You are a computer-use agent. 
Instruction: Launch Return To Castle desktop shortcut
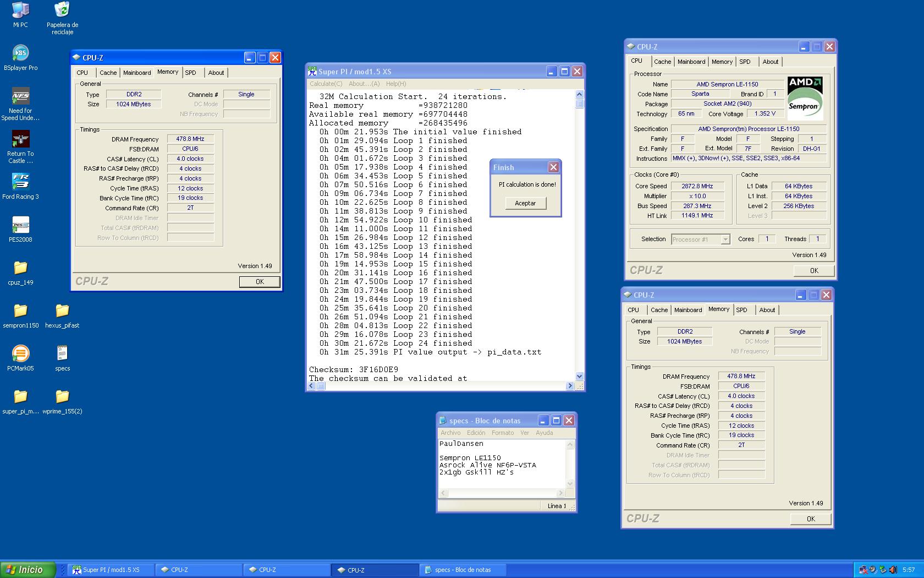coord(20,147)
